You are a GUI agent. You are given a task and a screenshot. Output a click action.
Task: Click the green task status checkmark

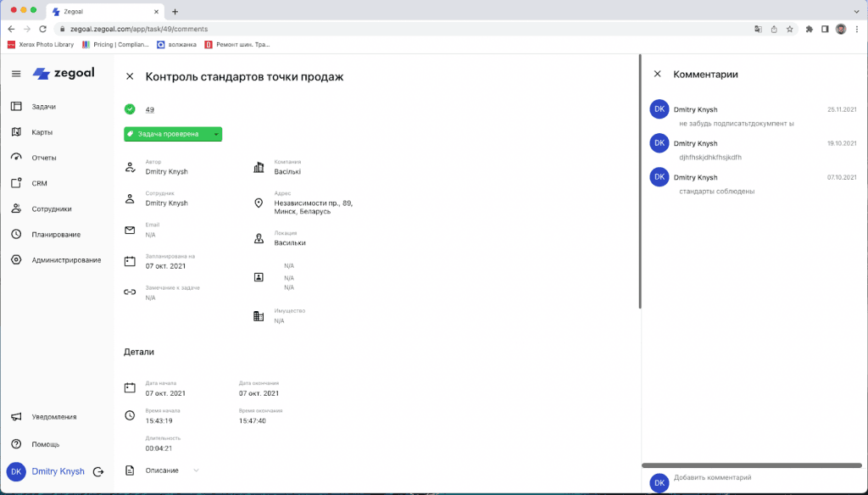coord(130,109)
